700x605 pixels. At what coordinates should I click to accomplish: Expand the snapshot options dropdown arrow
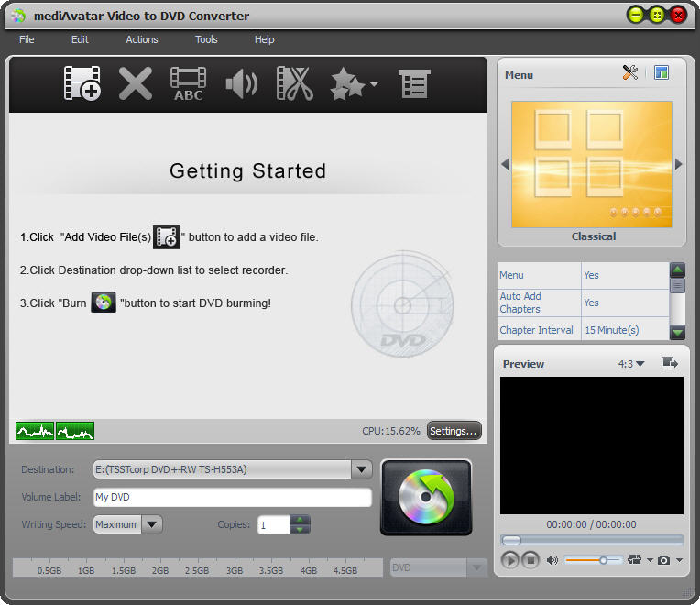[x=679, y=560]
